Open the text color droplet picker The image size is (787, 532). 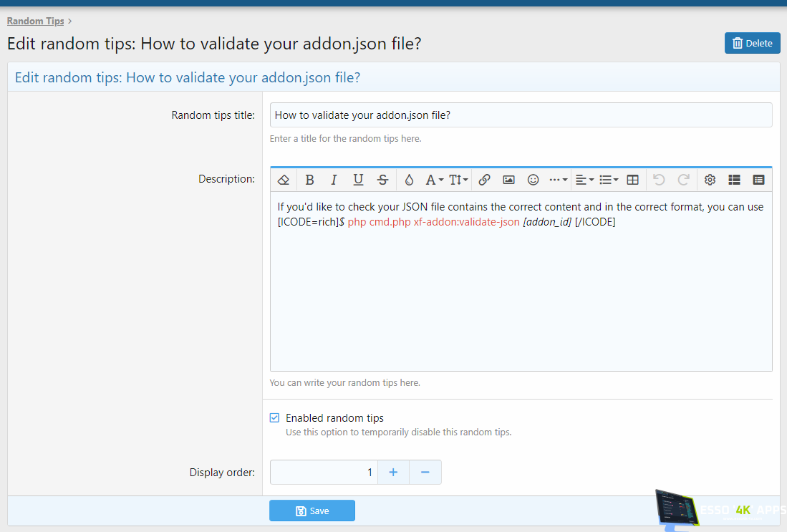click(409, 180)
